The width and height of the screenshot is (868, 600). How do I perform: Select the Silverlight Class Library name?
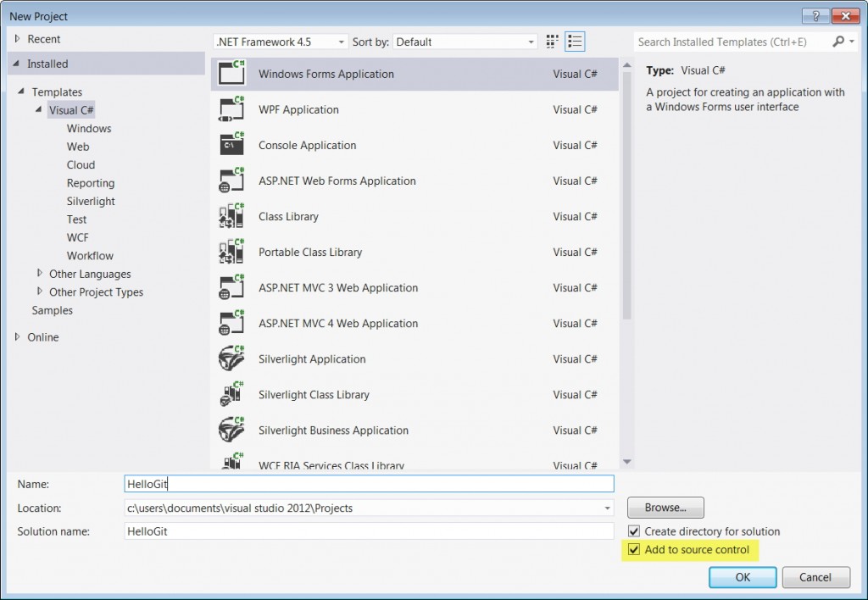click(x=314, y=395)
